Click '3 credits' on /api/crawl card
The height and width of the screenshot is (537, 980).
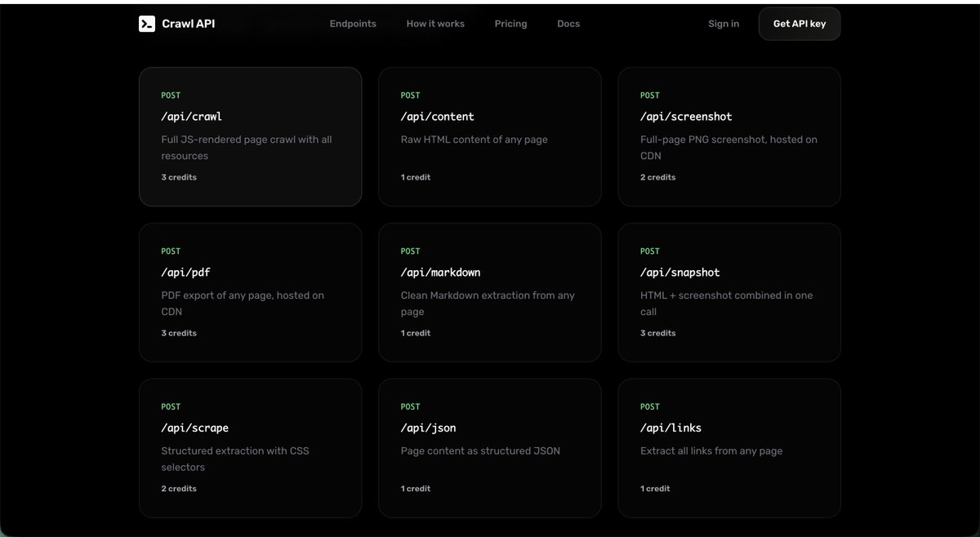tap(179, 177)
